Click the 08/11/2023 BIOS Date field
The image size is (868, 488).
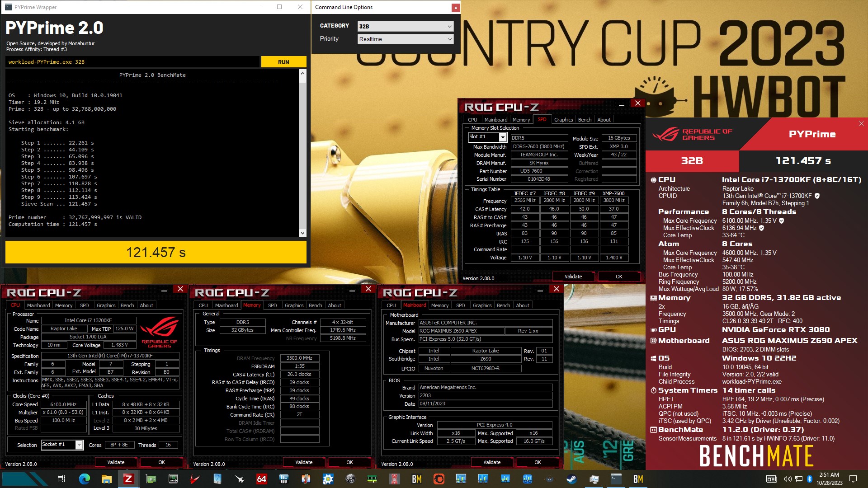click(486, 404)
